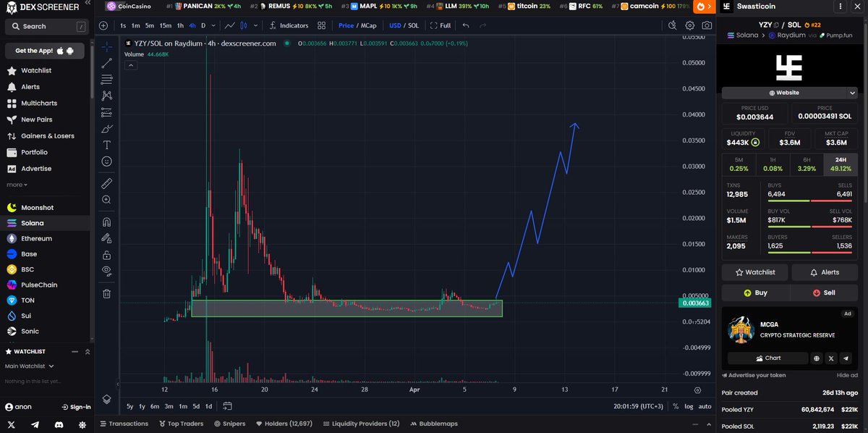Toggle magnet mode for drawings

click(x=107, y=222)
